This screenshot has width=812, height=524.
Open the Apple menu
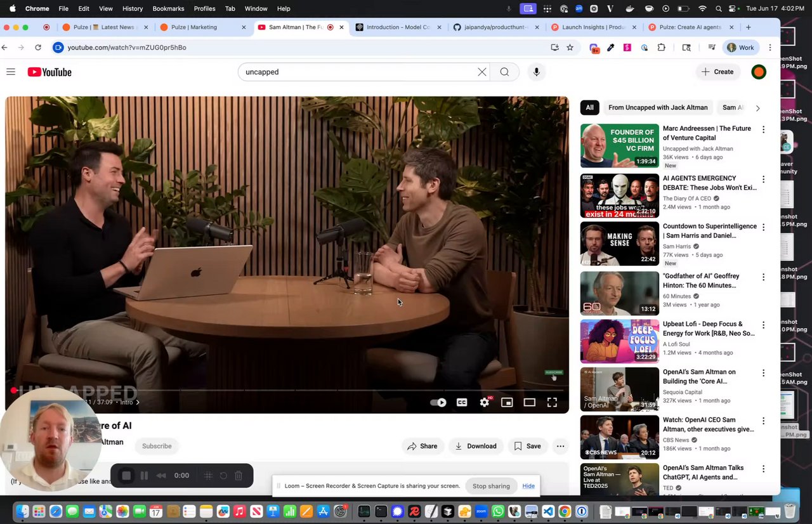click(x=12, y=8)
